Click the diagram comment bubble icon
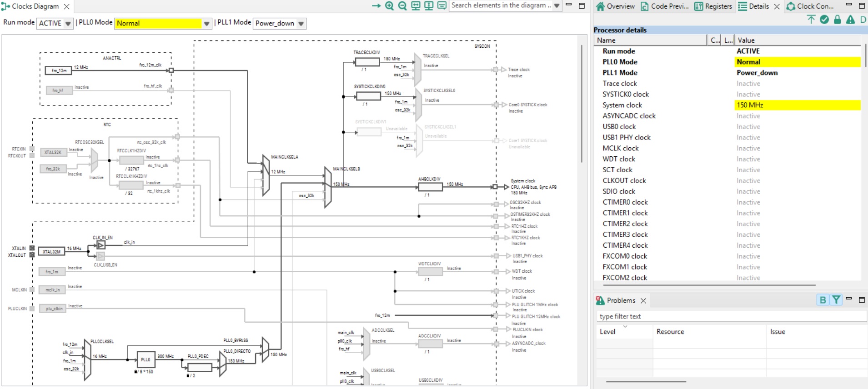868x389 pixels. (x=442, y=6)
